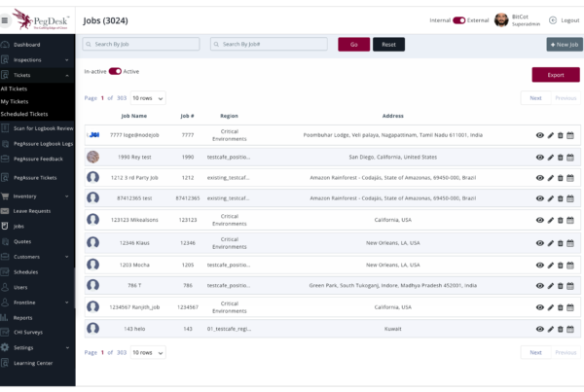Image resolution: width=584 pixels, height=392 pixels.
Task: View job 123123 Mikealsons eye icon
Action: [539, 220]
